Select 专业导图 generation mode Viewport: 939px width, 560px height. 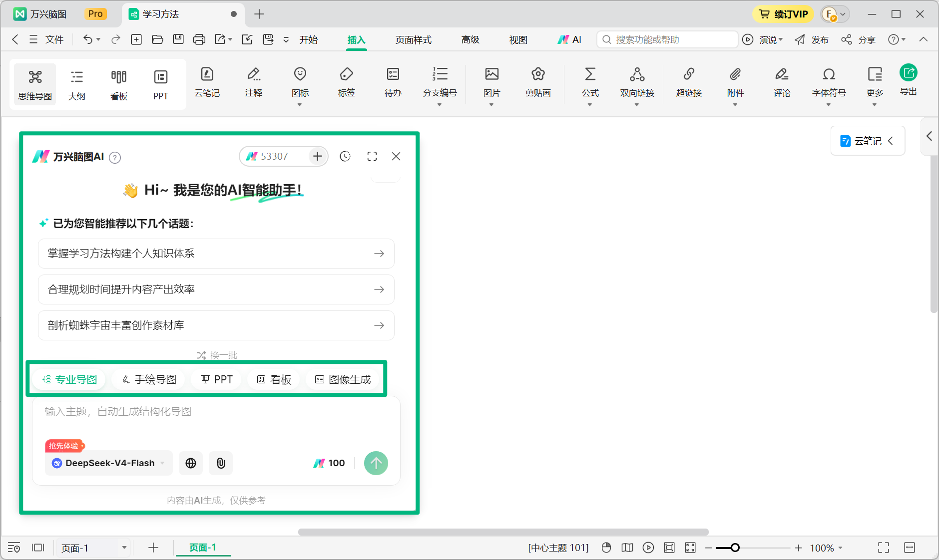pos(69,380)
